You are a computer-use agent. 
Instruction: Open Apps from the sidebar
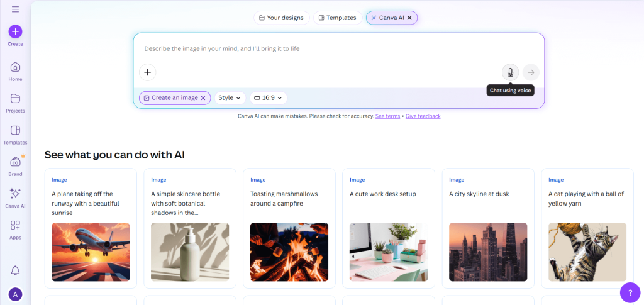point(15,226)
